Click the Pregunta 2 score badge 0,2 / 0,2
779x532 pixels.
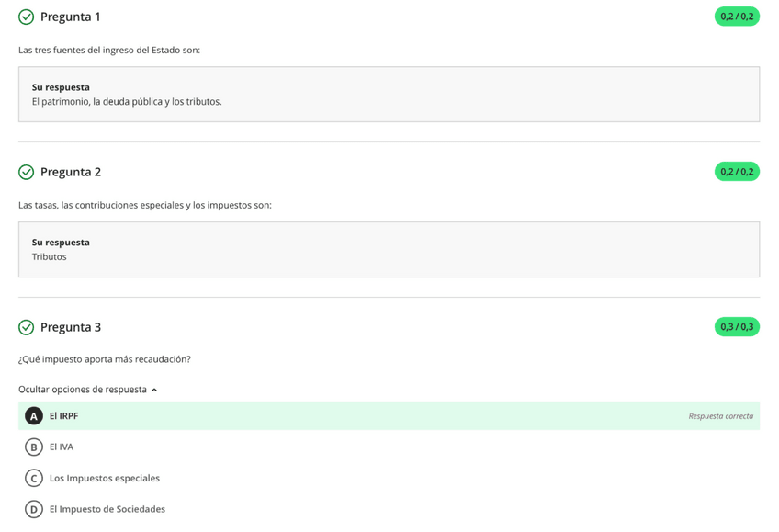(737, 172)
